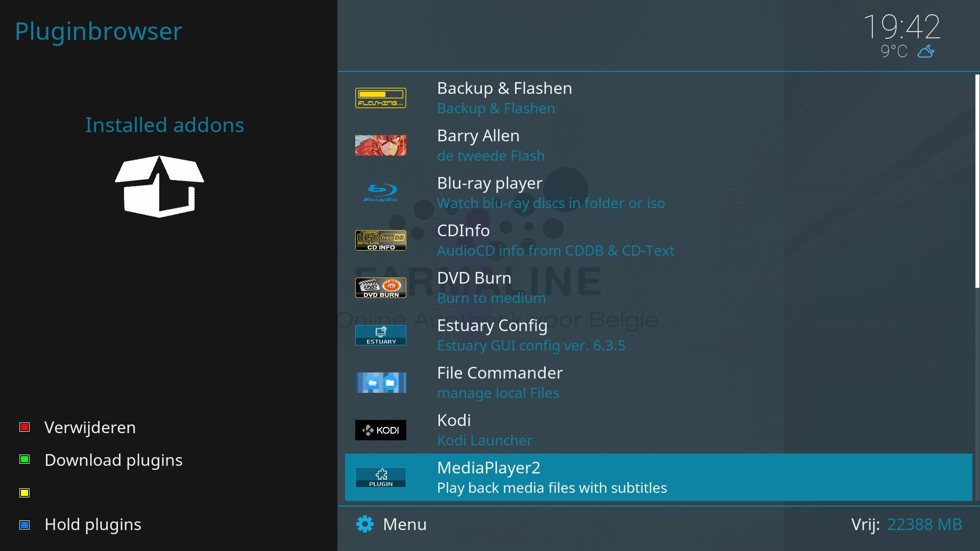
Task: Select the Estuary Config list entry title
Action: click(492, 325)
